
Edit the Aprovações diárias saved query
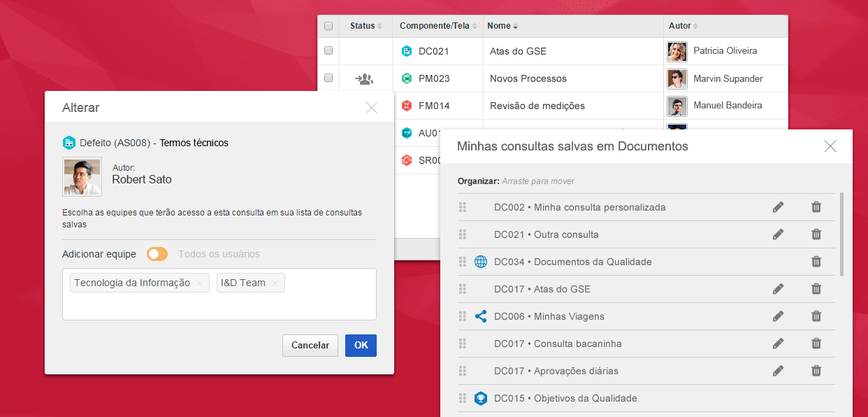779,371
